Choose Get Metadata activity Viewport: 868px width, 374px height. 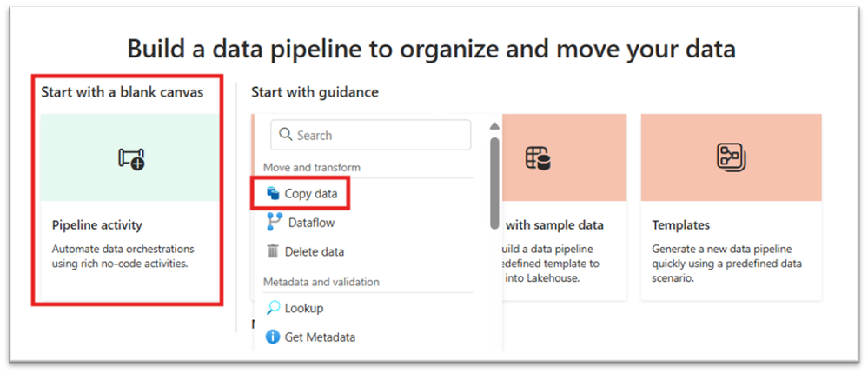coord(319,337)
